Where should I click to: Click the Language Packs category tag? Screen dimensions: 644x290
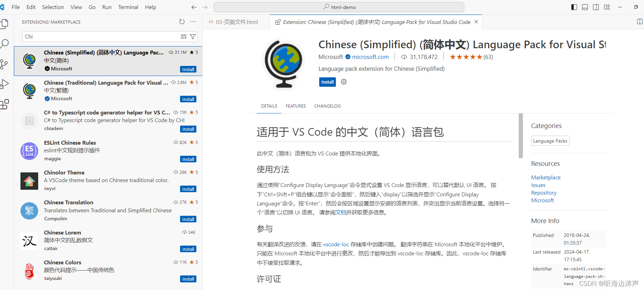click(x=550, y=141)
